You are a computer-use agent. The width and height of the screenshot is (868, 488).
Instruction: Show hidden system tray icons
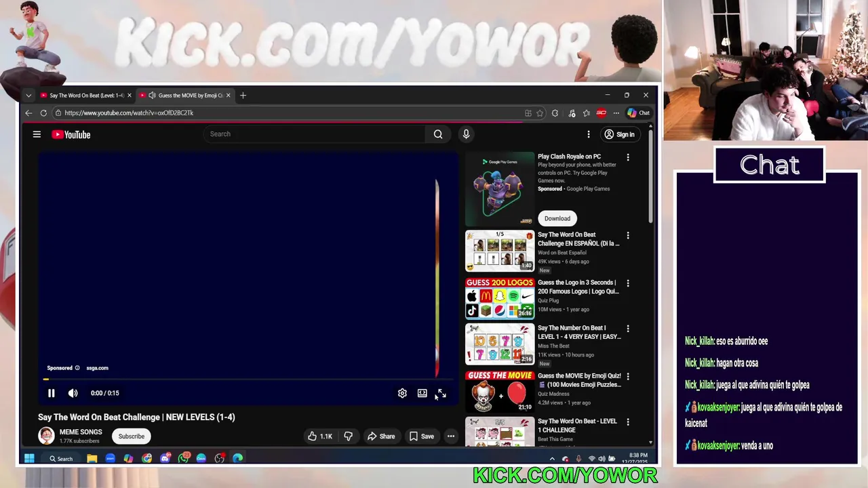pos(552,459)
